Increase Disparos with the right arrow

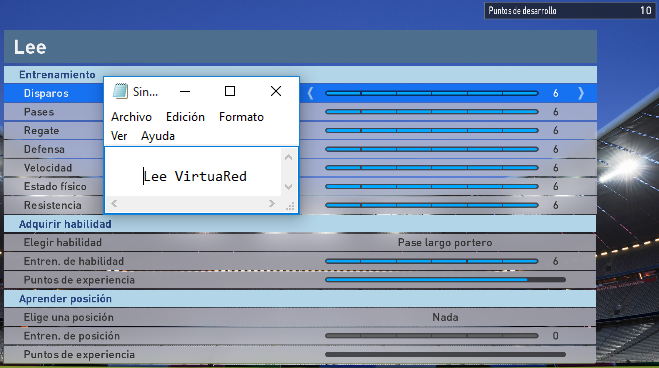click(581, 93)
